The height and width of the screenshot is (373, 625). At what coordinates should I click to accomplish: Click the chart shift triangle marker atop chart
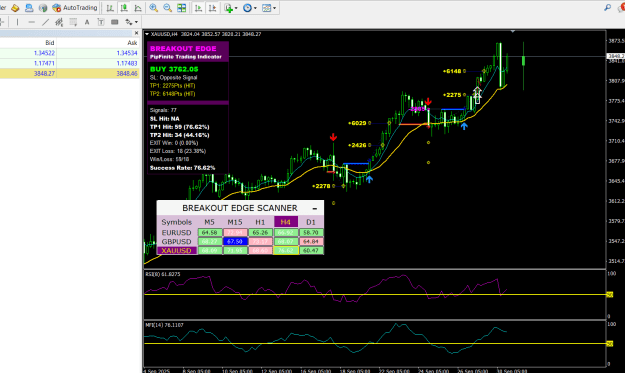[513, 31]
